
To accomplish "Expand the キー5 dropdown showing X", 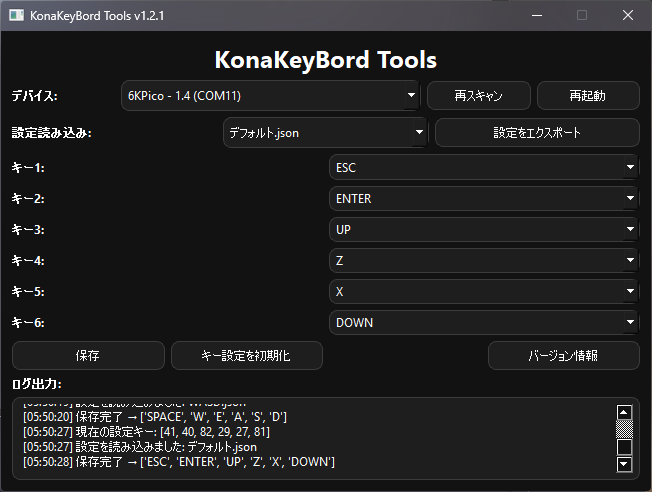I will (484, 292).
